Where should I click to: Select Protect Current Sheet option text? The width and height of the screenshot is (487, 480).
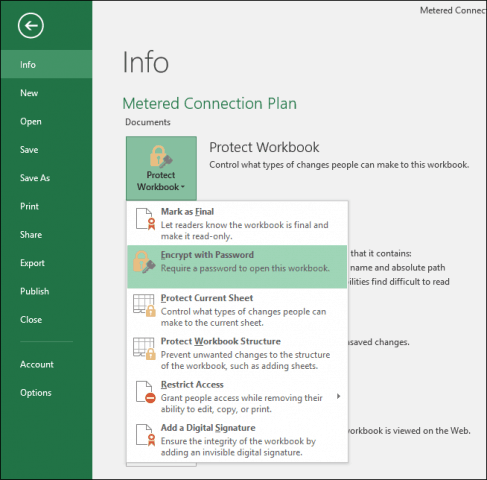[207, 298]
